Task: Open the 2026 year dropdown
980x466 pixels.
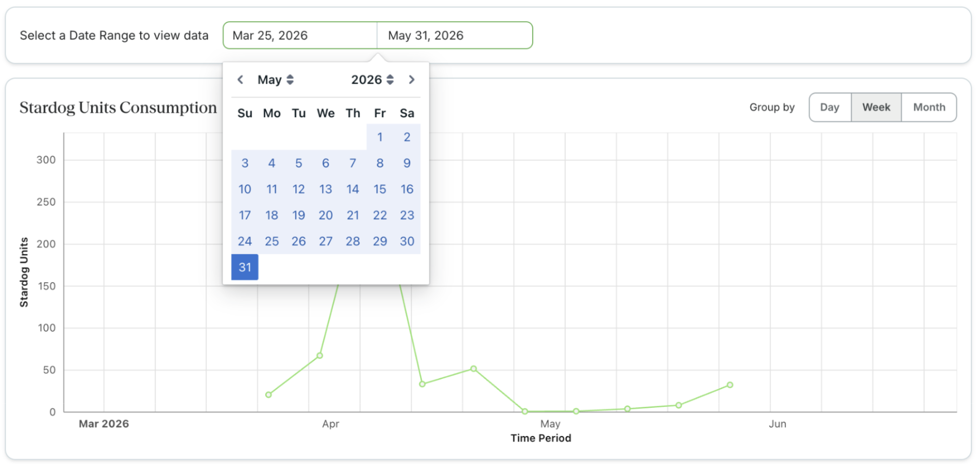Action: [372, 79]
